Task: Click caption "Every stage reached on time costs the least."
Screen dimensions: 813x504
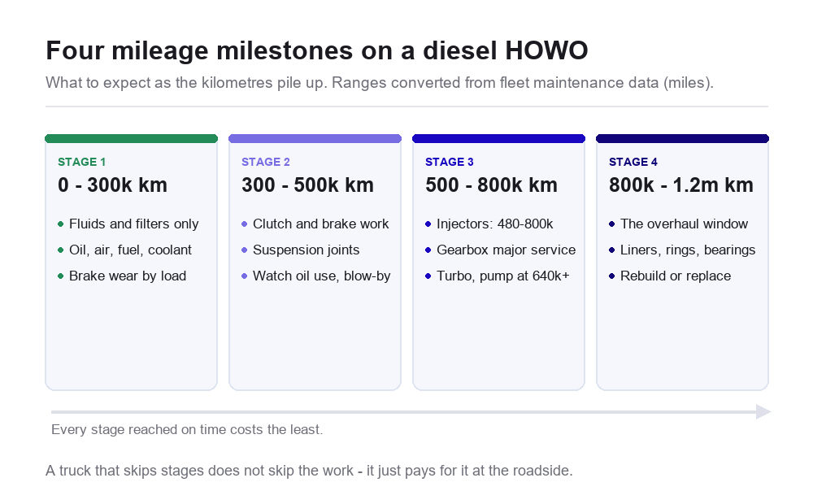Action: tap(187, 430)
